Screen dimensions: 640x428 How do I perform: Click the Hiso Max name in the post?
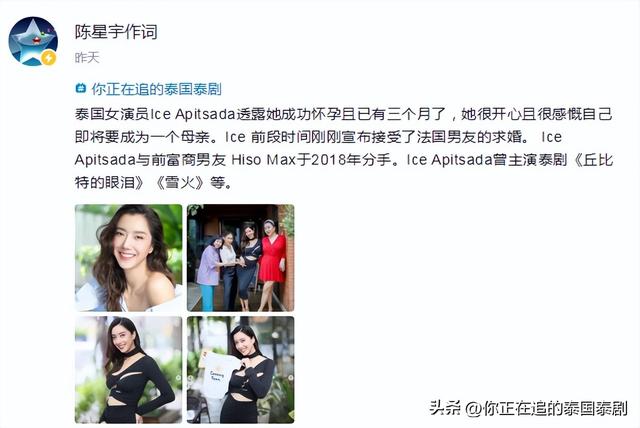point(263,160)
